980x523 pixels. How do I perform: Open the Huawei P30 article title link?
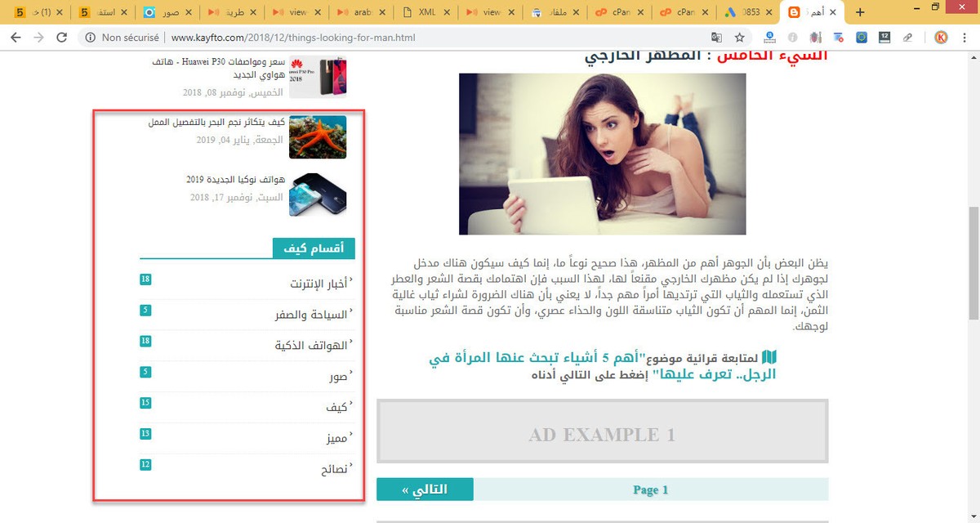[219, 68]
